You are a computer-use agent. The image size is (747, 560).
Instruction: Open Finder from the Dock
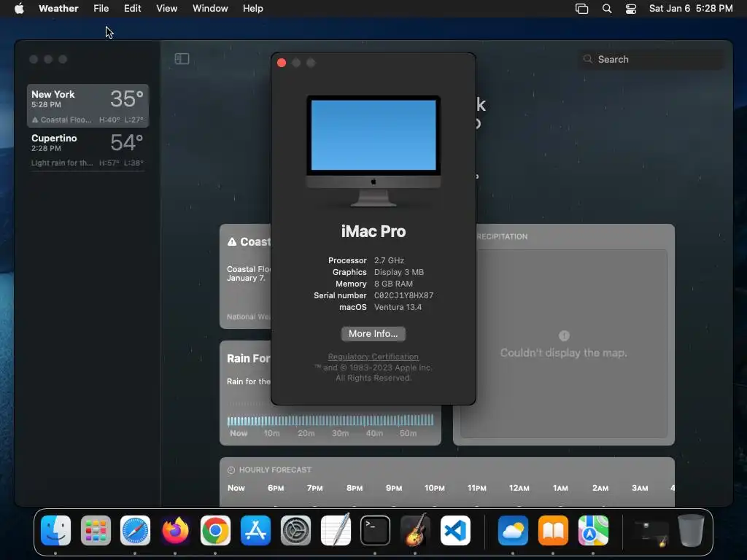point(55,531)
